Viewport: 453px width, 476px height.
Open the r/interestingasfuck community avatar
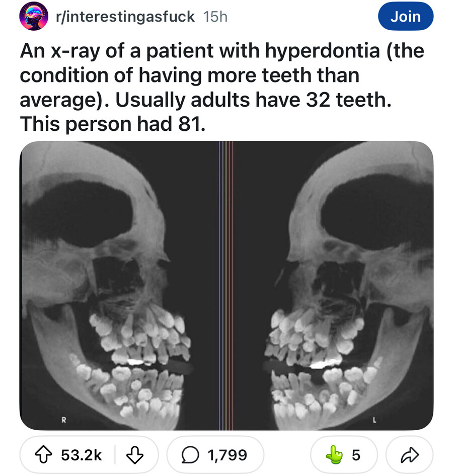34,17
